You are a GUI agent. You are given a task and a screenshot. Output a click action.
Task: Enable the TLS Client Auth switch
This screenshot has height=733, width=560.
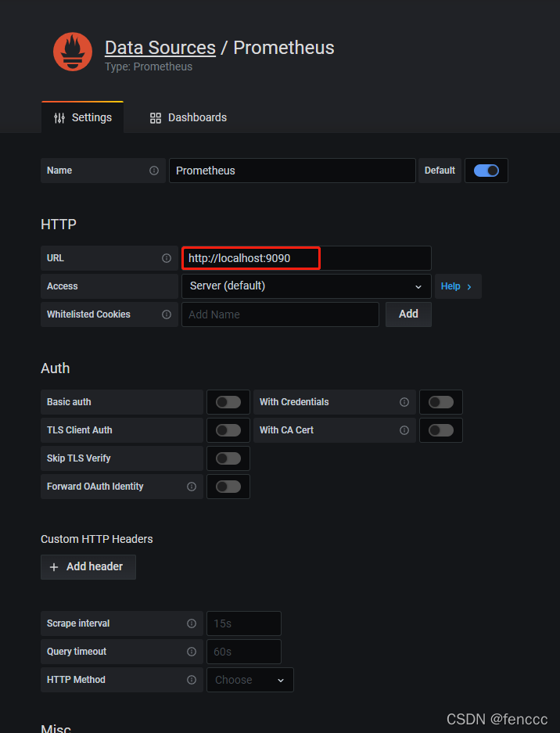(228, 430)
